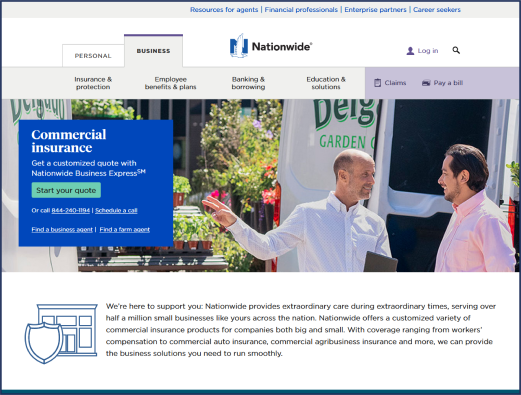The width and height of the screenshot is (521, 395).
Task: Visit the Financial professionals link
Action: pos(301,10)
